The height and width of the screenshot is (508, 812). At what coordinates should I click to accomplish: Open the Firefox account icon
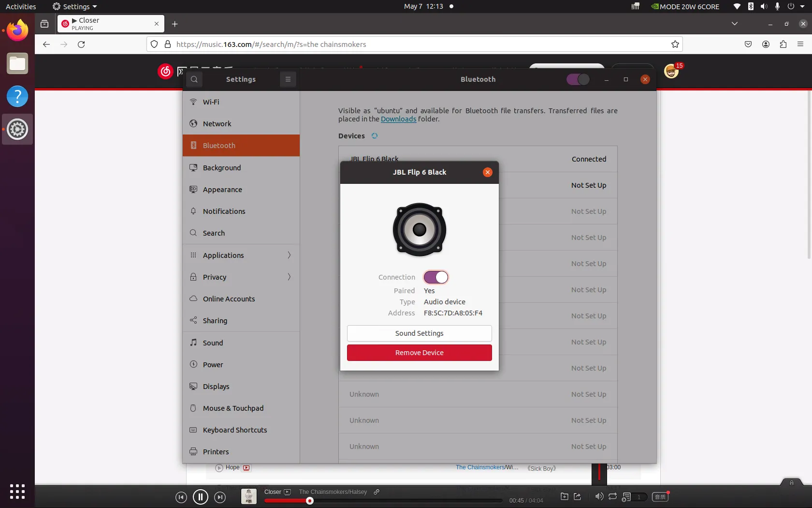point(766,45)
